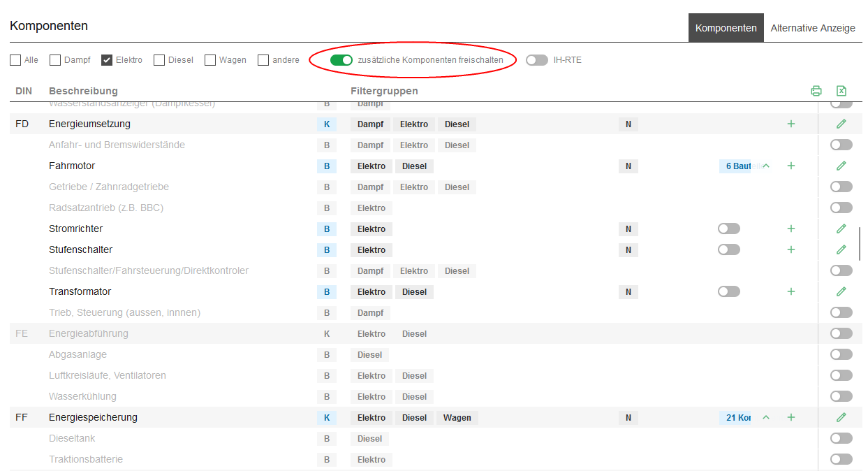This screenshot has height=471, width=868.
Task: Click the Wagen filter tag in Energiespeicherung row
Action: (x=457, y=417)
